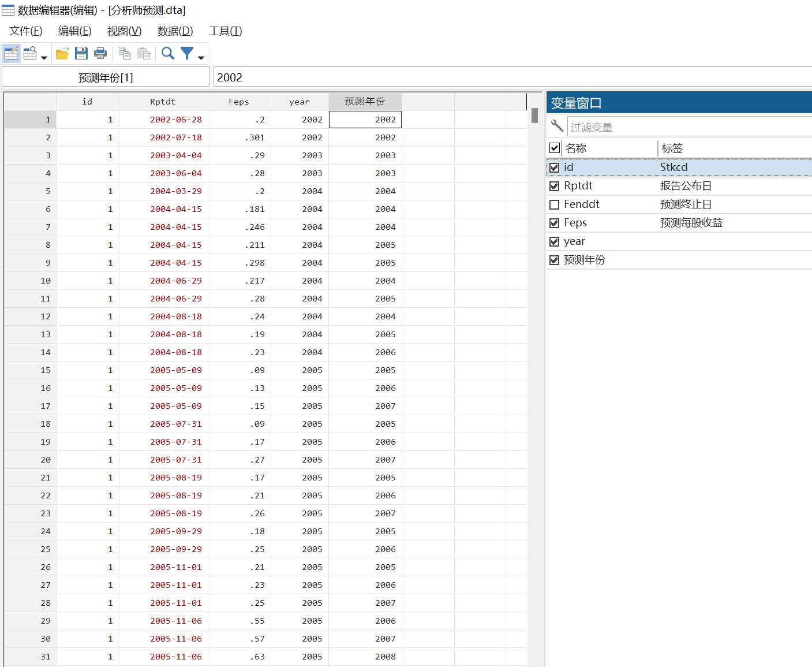Expand dropdown arrow next to filter icon

[201, 57]
